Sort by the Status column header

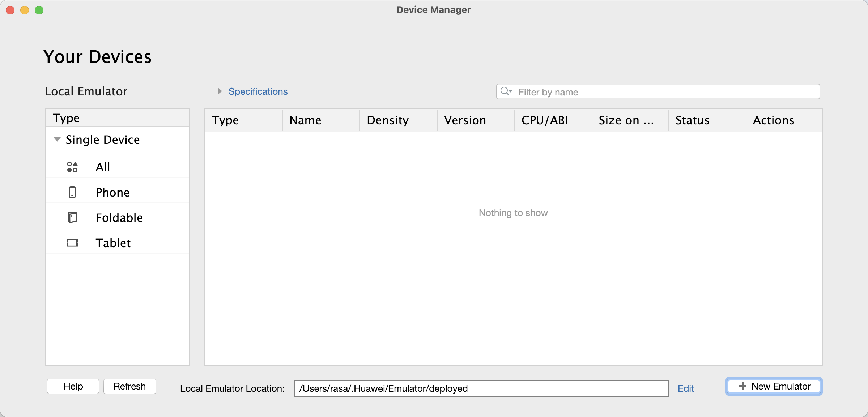706,120
